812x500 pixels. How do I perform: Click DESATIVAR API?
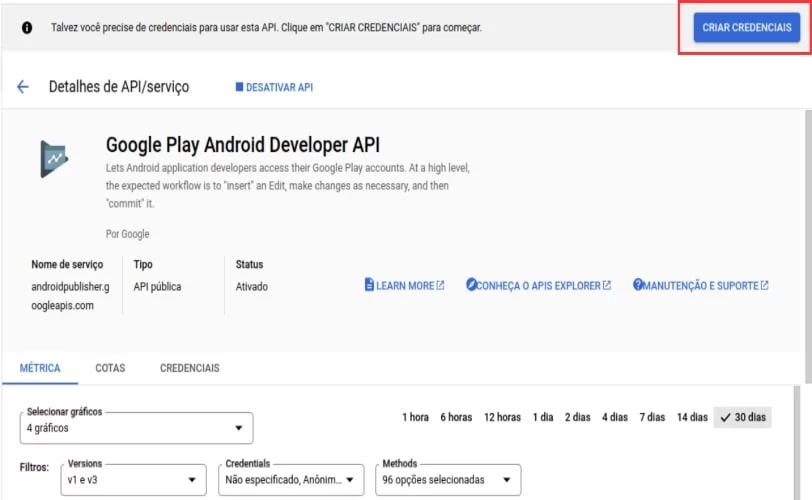pos(274,87)
